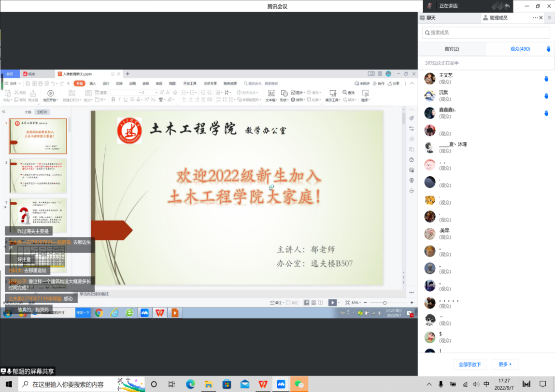Open WPS Office from Windows taskbar
Image resolution: width=555 pixels, height=392 pixels.
(263, 384)
